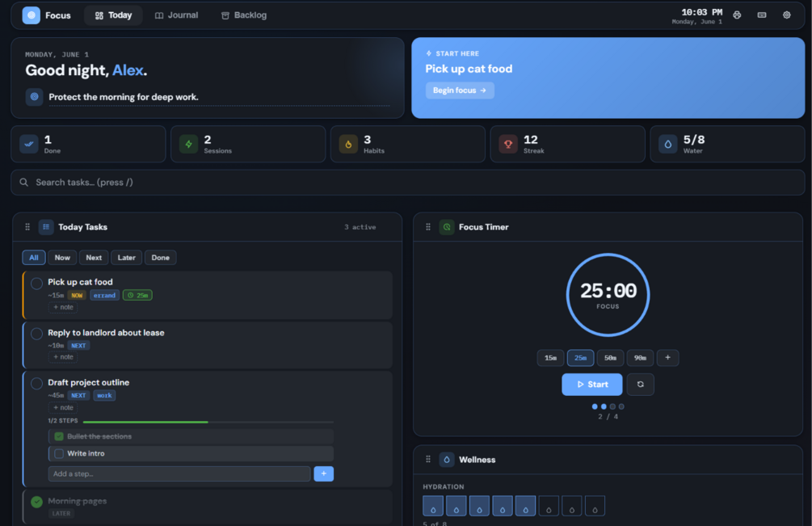Select the 25m timer preset

pos(580,358)
